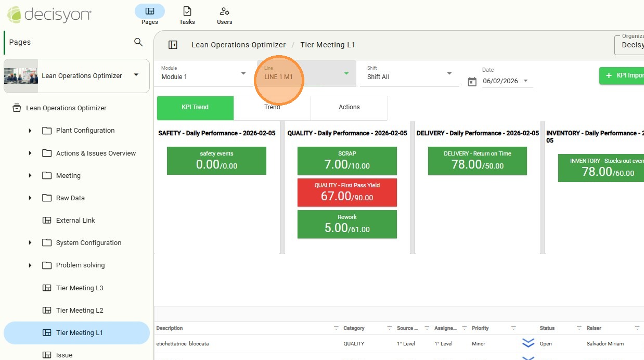Open Tier Meeting L2 page in sidebar
Image resolution: width=644 pixels, height=360 pixels.
point(80,311)
